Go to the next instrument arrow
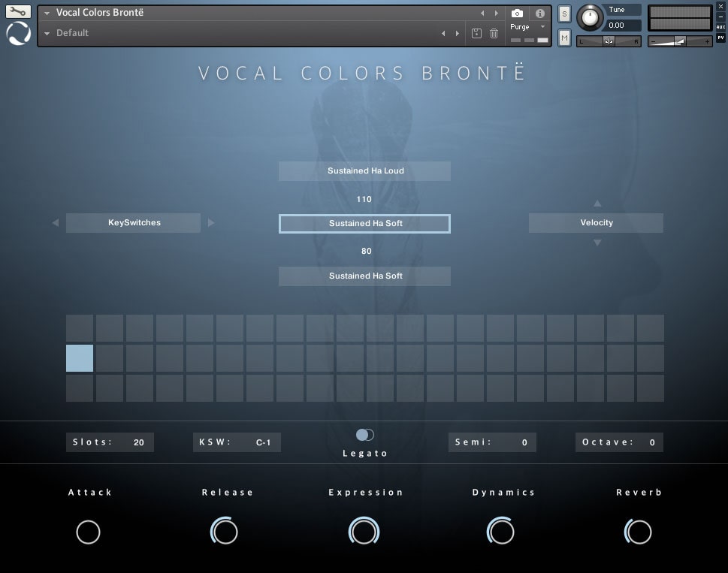728x573 pixels. point(497,14)
